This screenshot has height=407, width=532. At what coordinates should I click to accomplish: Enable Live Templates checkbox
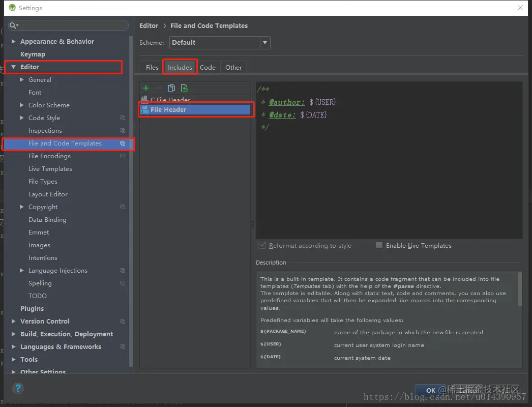[379, 245]
